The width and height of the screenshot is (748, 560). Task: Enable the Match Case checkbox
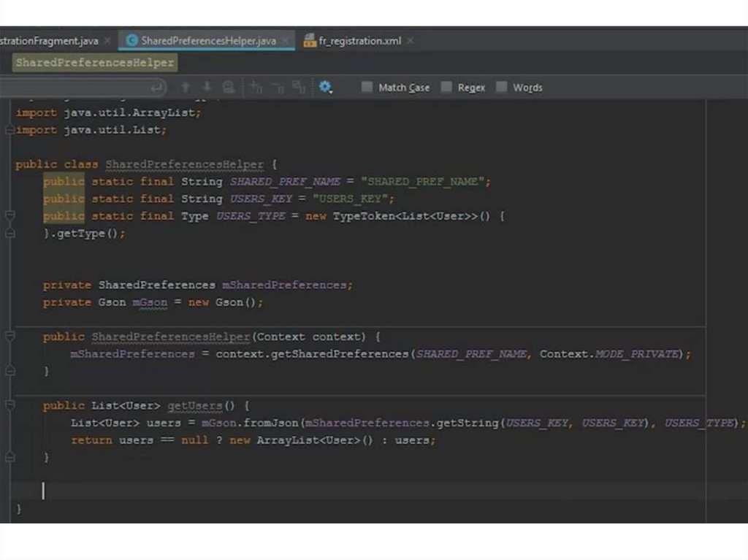367,88
